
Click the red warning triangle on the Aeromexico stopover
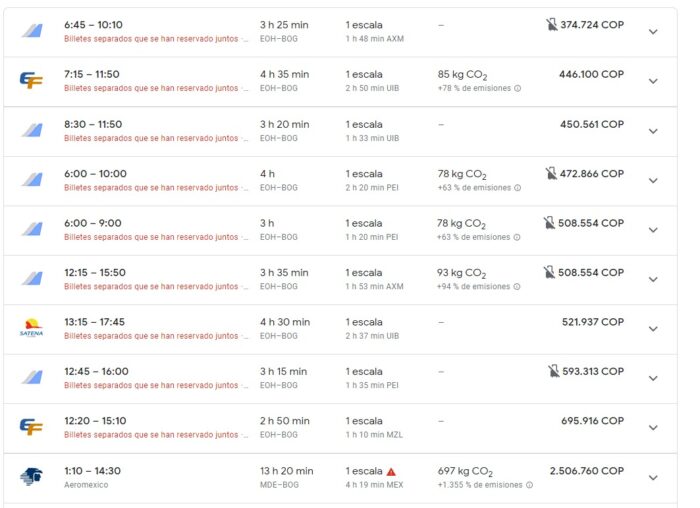tap(392, 471)
